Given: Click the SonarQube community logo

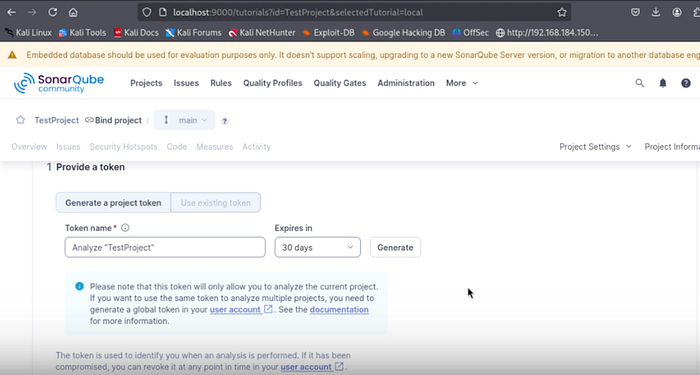Looking at the screenshot, I should [x=58, y=83].
